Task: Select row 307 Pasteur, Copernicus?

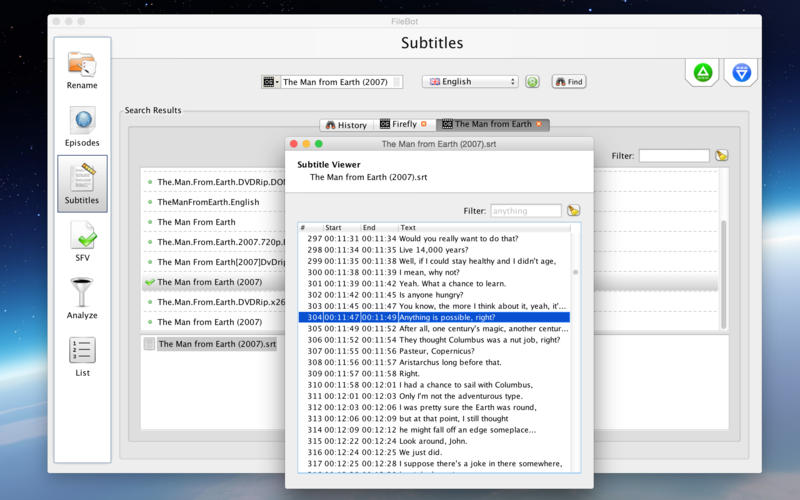Action: [434, 351]
